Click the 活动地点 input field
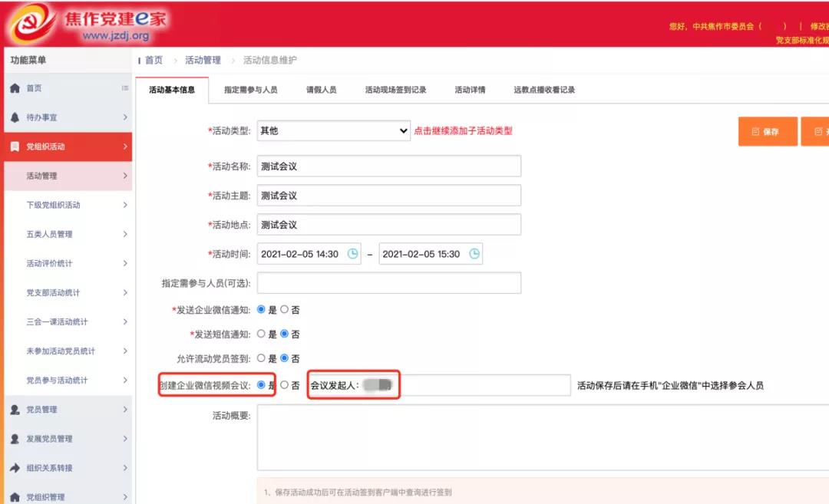 pos(389,225)
